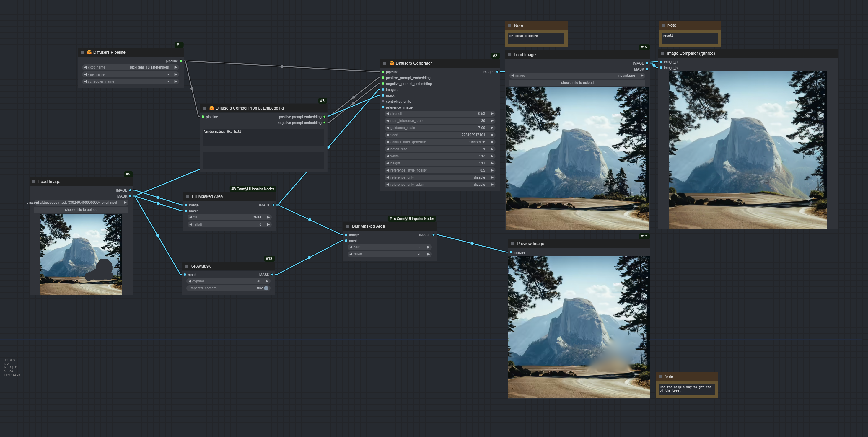Collapse the Diffusers Generator node via its dot

coord(385,63)
